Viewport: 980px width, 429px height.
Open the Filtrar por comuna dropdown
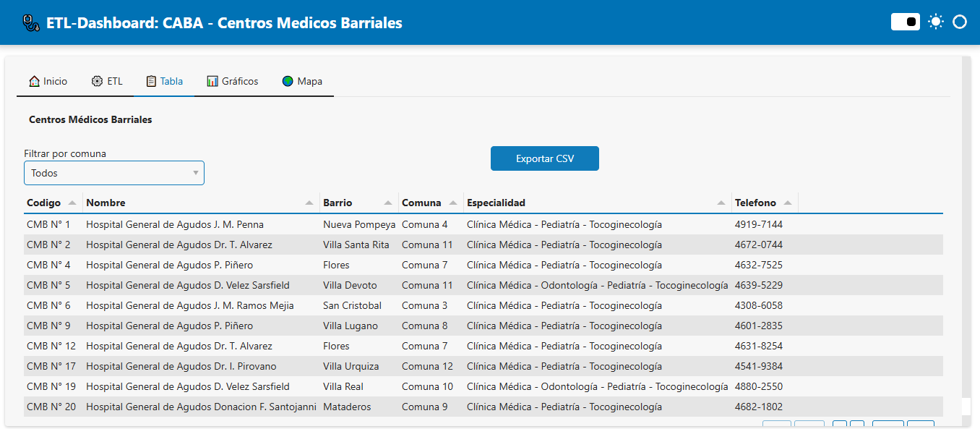click(114, 174)
